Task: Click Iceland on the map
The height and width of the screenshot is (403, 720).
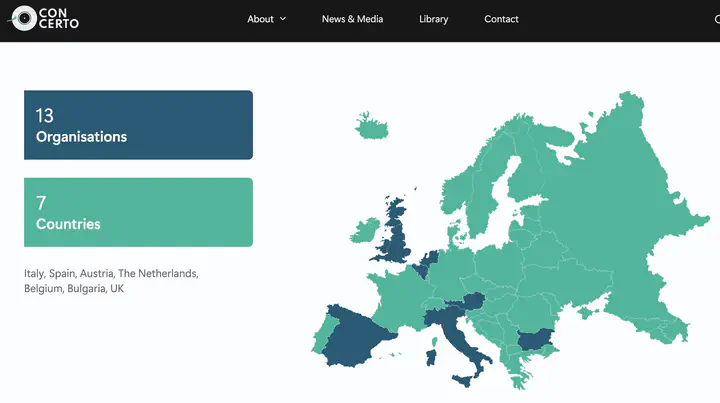Action: [x=371, y=127]
